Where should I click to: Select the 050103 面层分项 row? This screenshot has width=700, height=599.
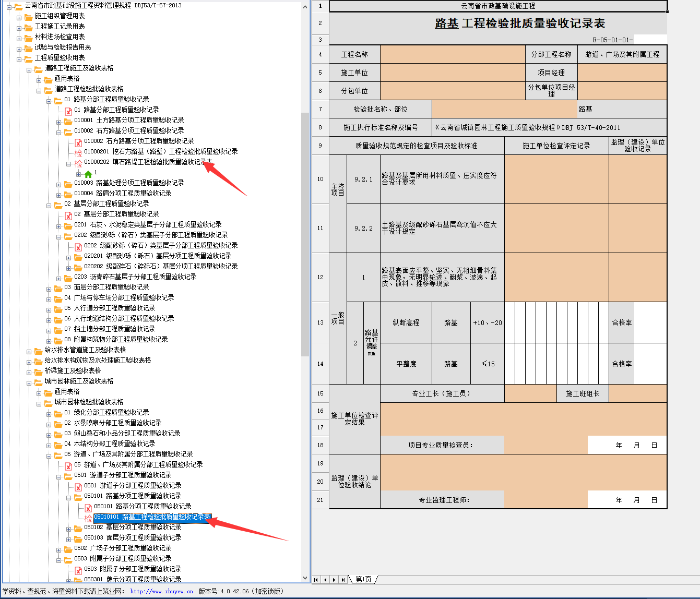point(133,537)
